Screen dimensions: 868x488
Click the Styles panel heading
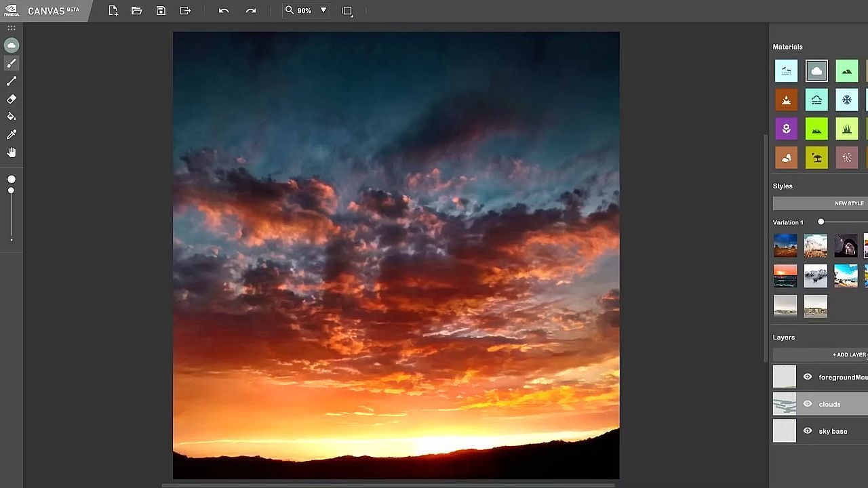click(x=783, y=186)
